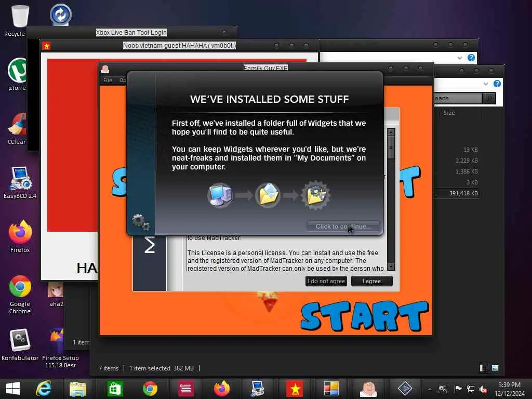Switch to the Vietnam flag taskbar app
The height and width of the screenshot is (399, 532).
tap(295, 389)
